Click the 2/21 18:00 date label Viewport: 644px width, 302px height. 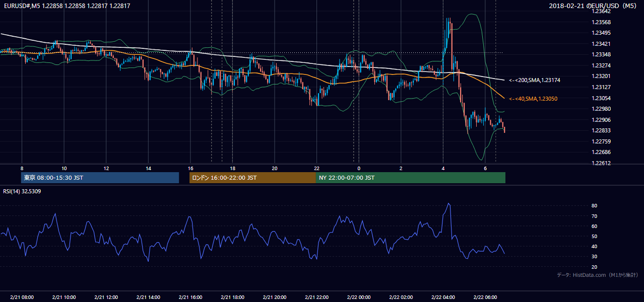tap(232, 297)
